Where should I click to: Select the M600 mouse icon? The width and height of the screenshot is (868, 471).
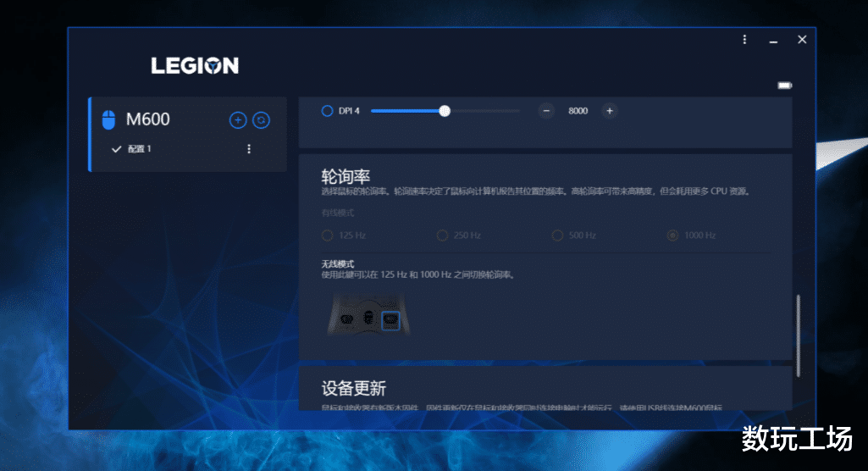tap(108, 119)
